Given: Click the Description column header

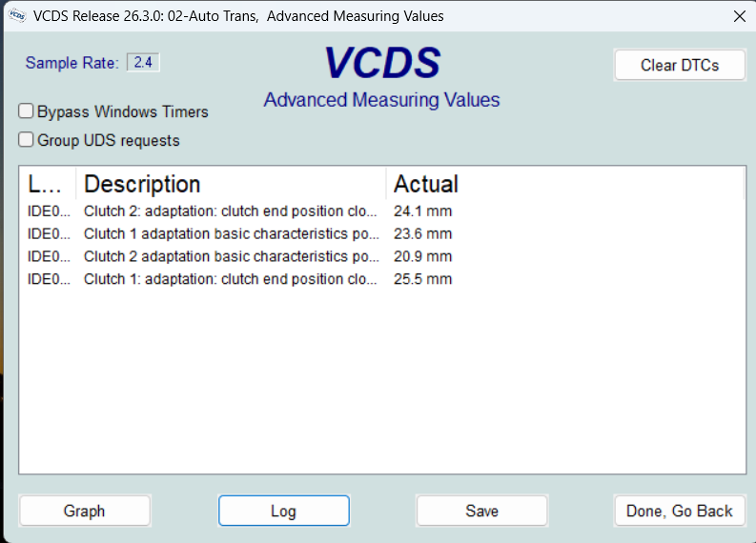Looking at the screenshot, I should (x=231, y=184).
